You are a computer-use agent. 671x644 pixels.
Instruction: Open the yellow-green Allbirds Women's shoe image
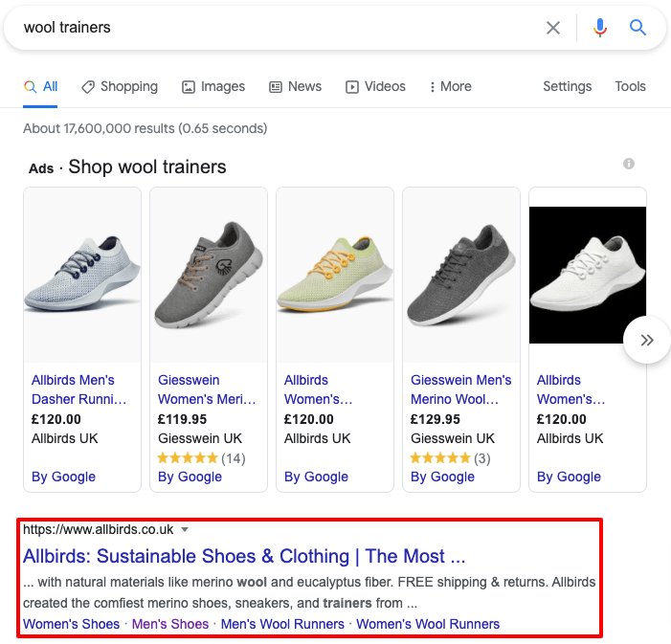(x=335, y=275)
